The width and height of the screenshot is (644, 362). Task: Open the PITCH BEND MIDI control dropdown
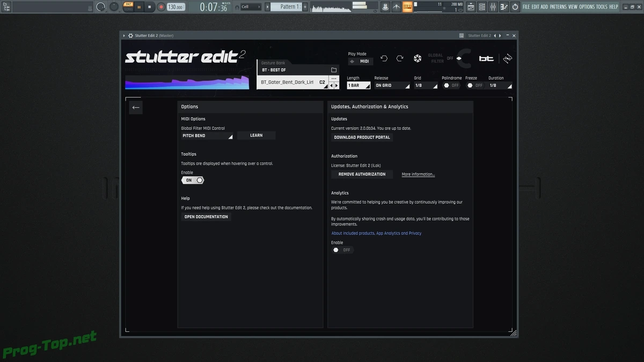click(x=207, y=136)
